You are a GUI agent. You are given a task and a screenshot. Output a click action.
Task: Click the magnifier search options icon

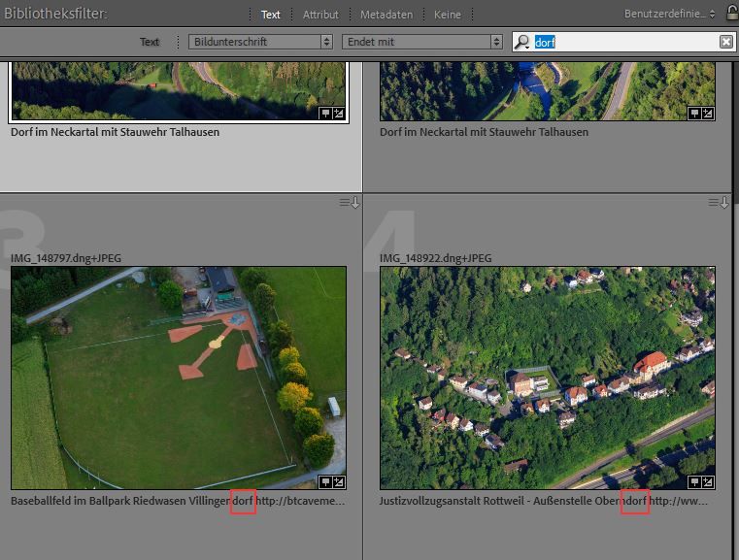tap(521, 42)
